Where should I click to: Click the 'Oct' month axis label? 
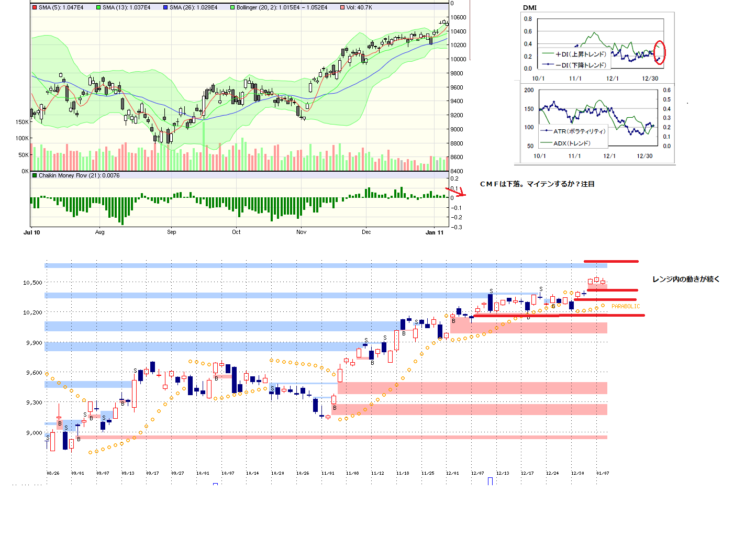pyautogui.click(x=236, y=232)
